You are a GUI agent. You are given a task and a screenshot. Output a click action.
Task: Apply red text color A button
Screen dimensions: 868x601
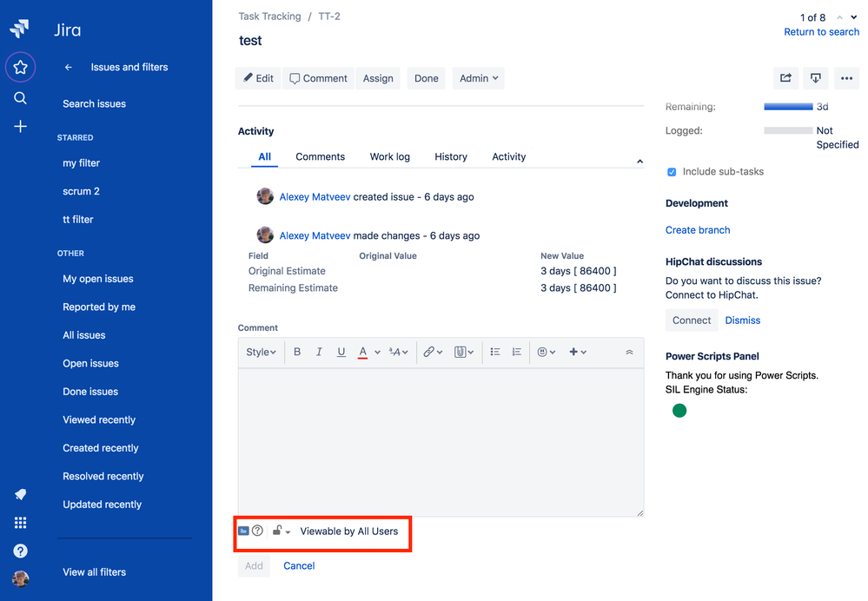pos(362,352)
